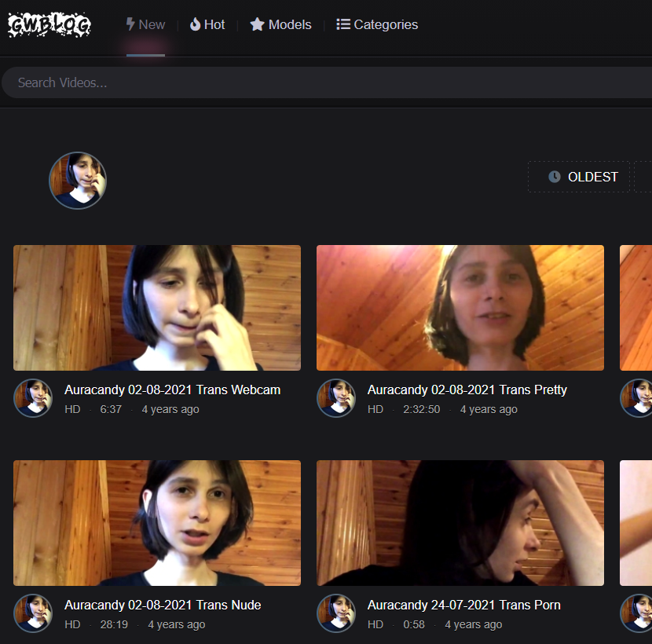Image resolution: width=652 pixels, height=644 pixels.
Task: Click the list icon beside Categories
Action: 343,24
